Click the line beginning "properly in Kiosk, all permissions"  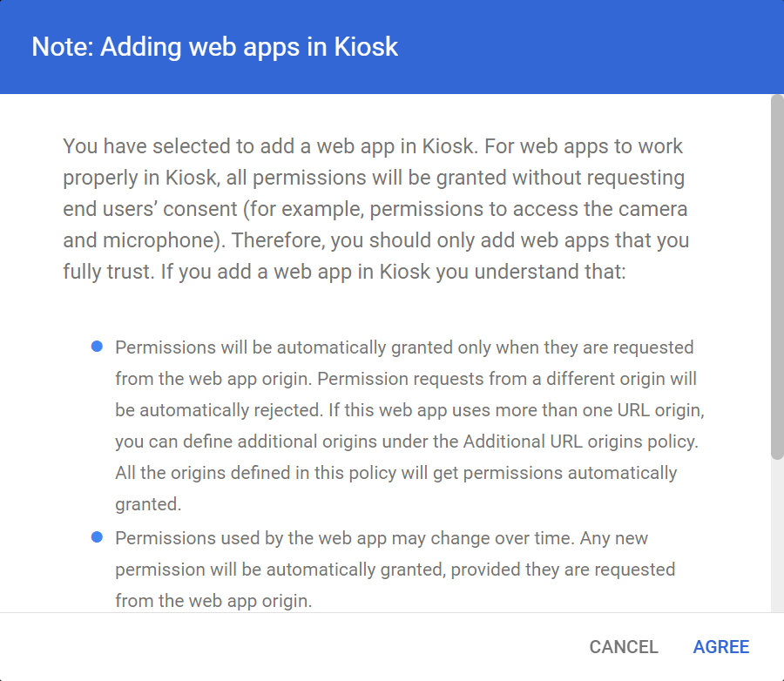coord(373,179)
